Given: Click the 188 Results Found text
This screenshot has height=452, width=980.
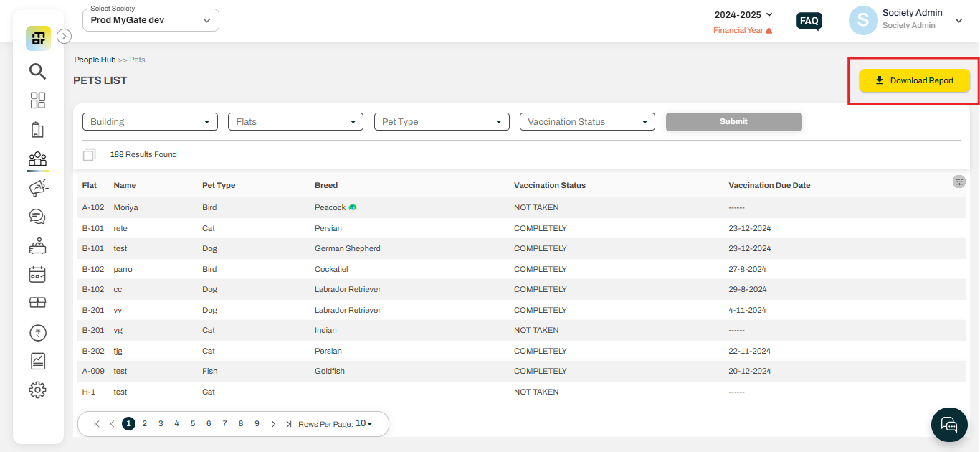Looking at the screenshot, I should tap(143, 154).
